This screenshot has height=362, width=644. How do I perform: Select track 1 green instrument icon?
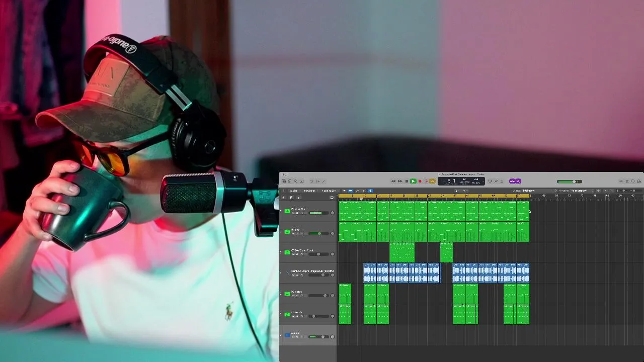point(287,211)
